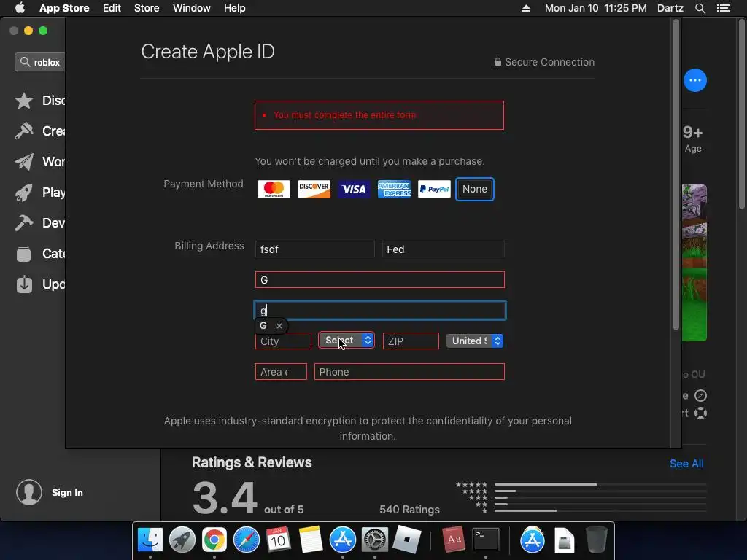Screen dimensions: 747x560
Task: Open Roblox from the Dock
Action: [x=407, y=540]
